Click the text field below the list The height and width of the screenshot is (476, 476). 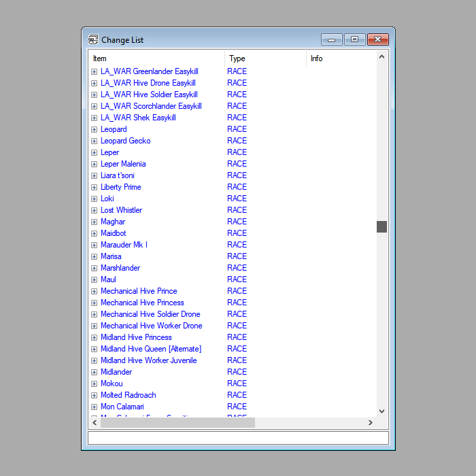[x=238, y=438]
